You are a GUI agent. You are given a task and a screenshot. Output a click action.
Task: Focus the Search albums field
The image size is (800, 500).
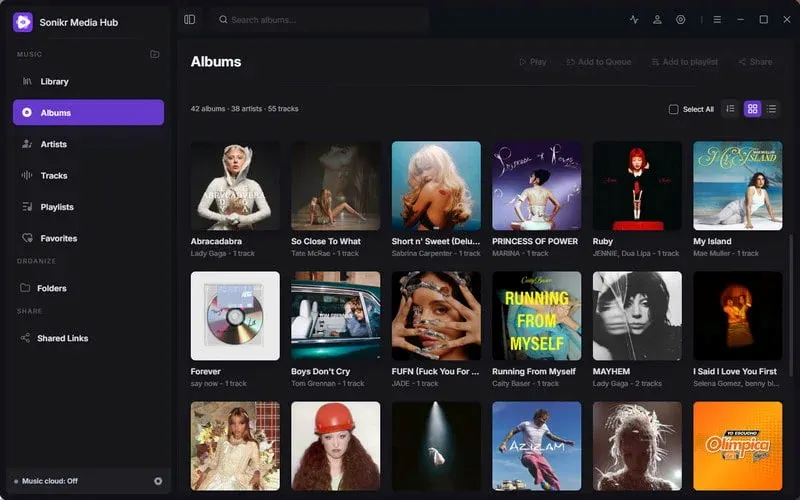319,20
